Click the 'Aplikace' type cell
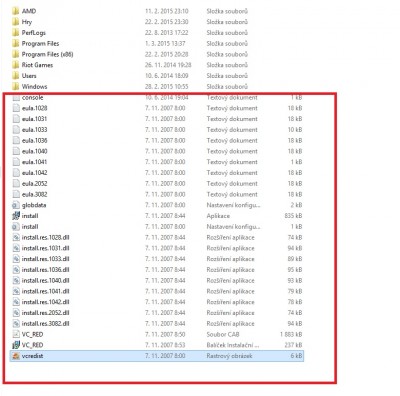 [218, 216]
